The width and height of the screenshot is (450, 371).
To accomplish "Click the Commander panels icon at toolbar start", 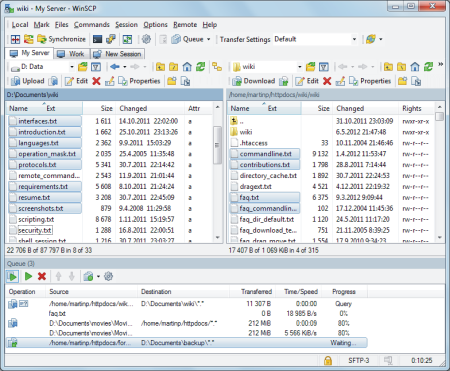I will click(x=15, y=39).
